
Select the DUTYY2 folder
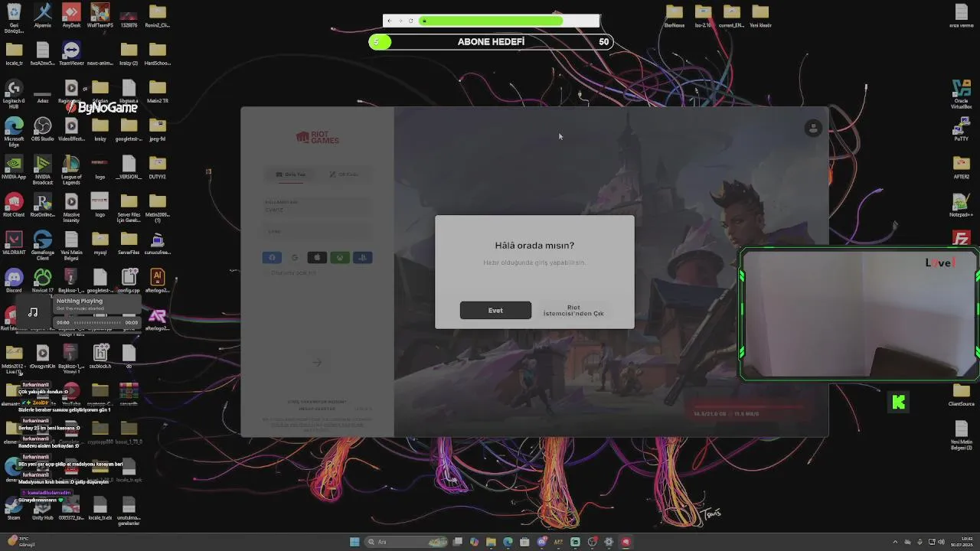pyautogui.click(x=157, y=167)
